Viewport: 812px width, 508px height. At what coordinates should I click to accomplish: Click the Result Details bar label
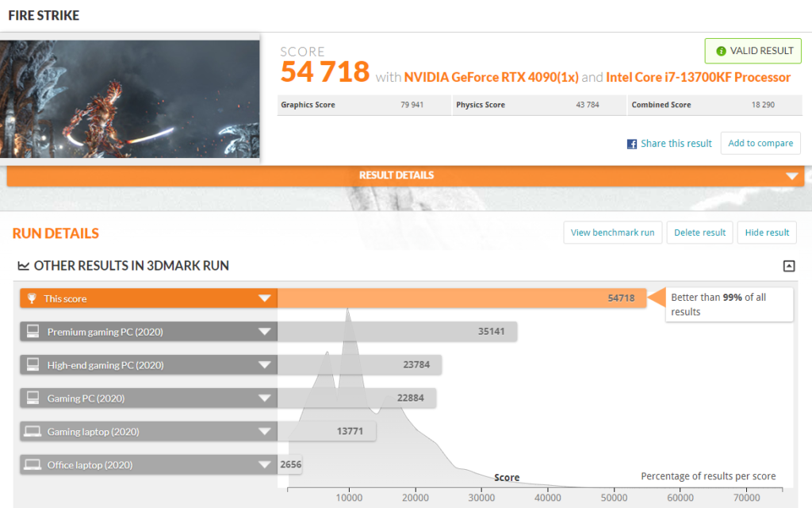[396, 175]
